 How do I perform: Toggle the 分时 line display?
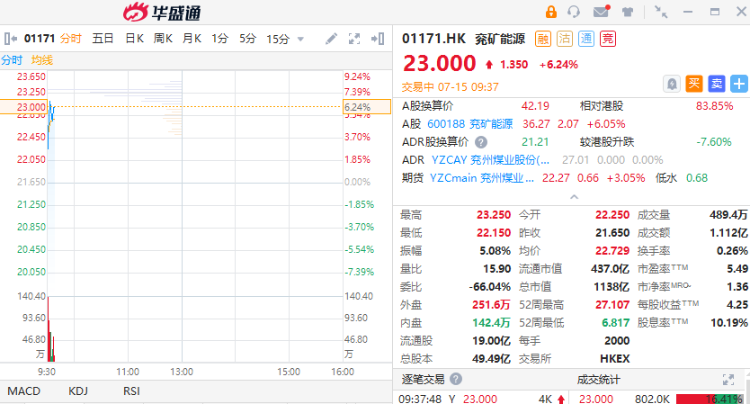pyautogui.click(x=11, y=60)
